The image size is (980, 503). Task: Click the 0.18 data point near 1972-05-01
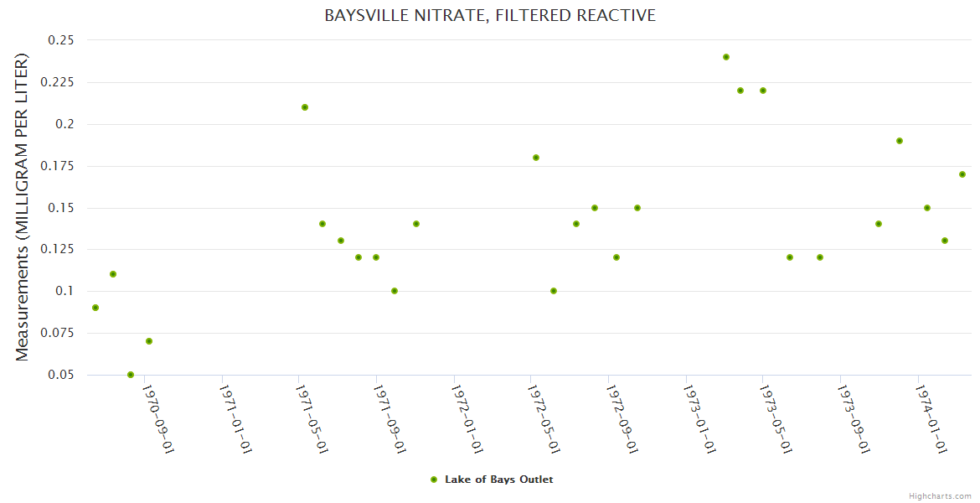pyautogui.click(x=536, y=158)
